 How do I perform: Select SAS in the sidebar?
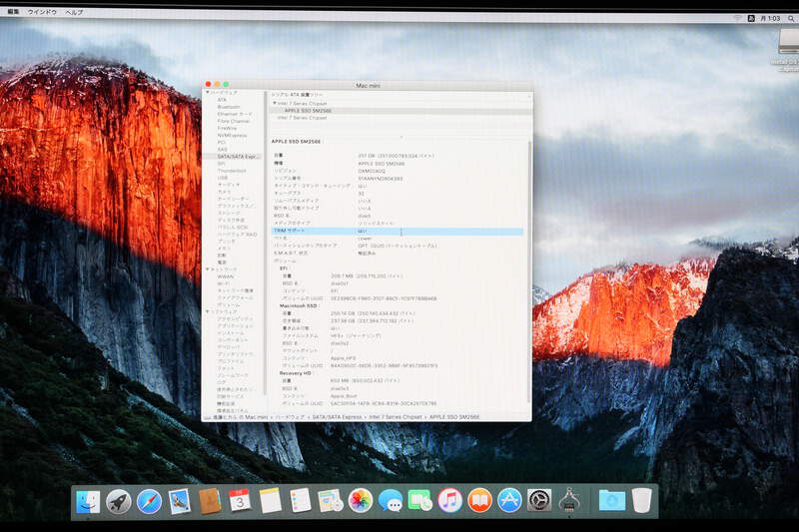coord(222,149)
